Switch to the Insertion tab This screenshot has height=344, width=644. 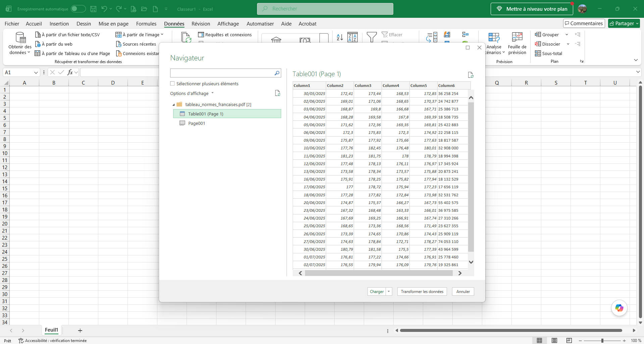pos(59,24)
